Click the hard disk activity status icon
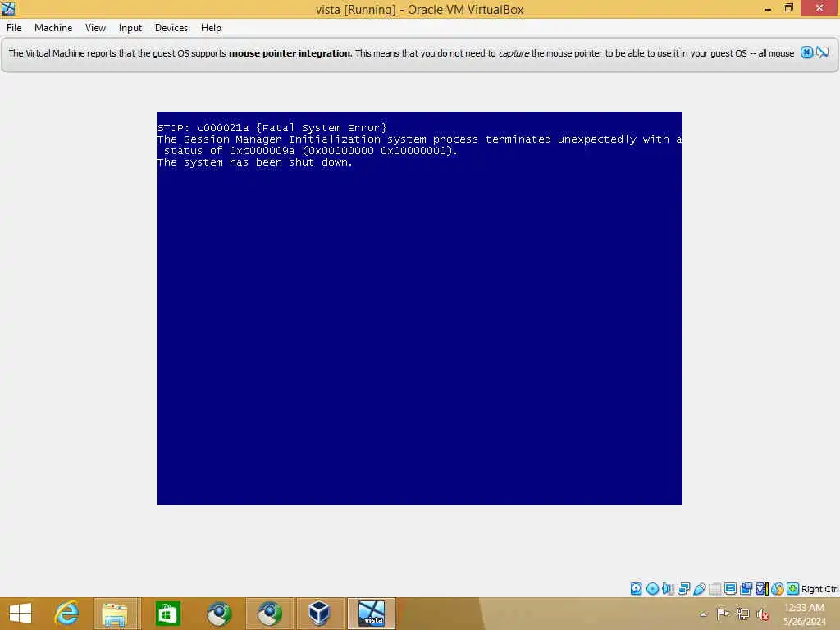The height and width of the screenshot is (630, 840). [636, 589]
